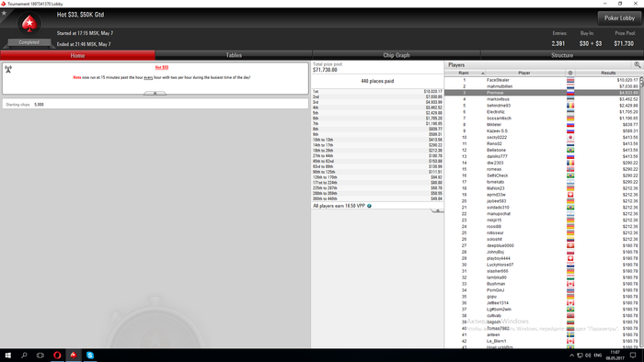Click the Sweden flag in the rank 41 row
Image resolution: width=644 pixels, height=362 pixels.
[x=570, y=334]
